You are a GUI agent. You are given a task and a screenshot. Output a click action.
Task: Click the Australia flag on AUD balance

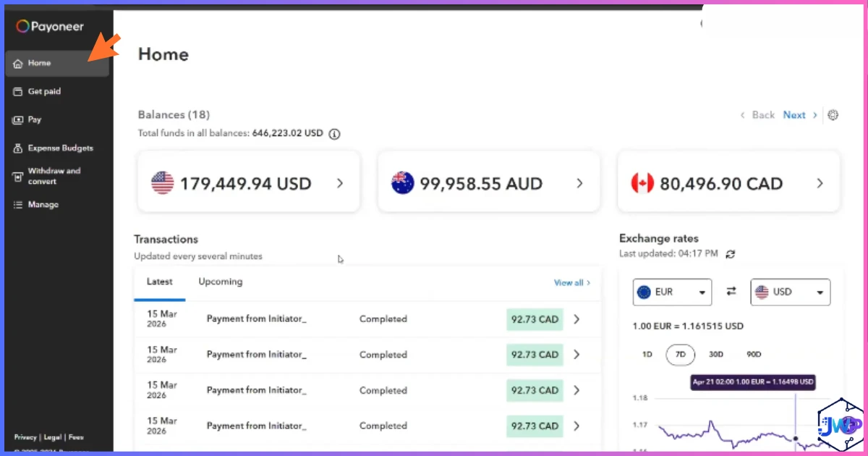403,183
